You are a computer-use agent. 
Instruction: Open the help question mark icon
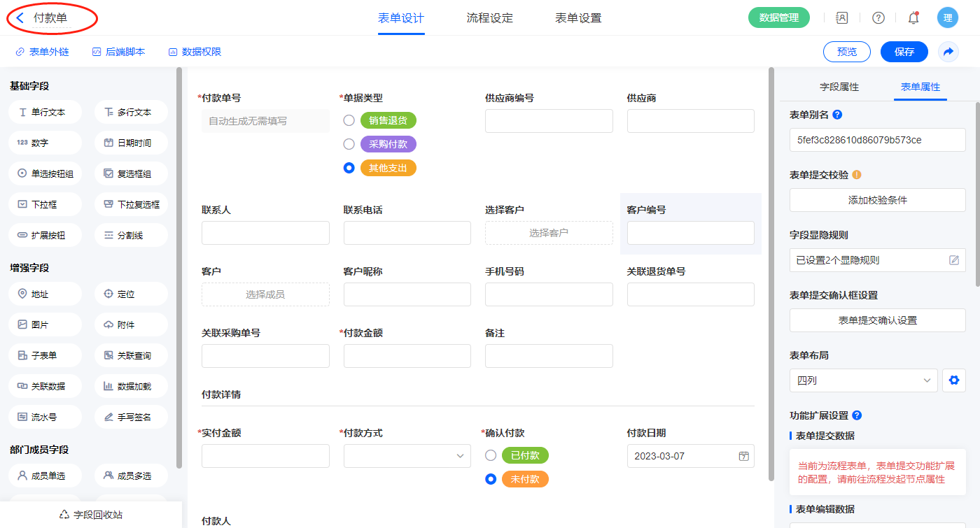pos(878,18)
